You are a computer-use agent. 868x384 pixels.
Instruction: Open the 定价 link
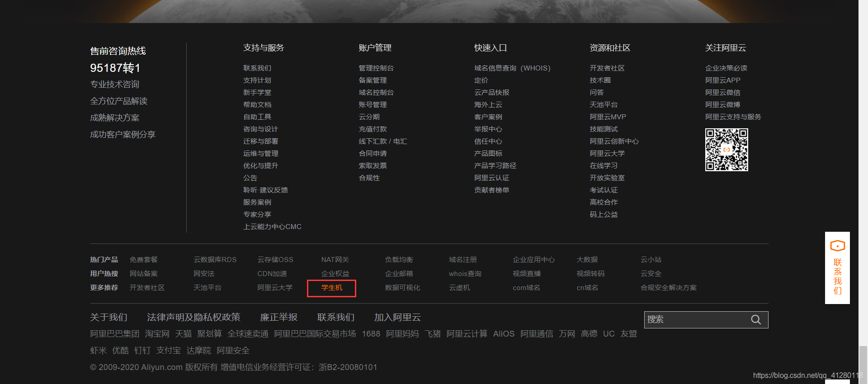point(481,80)
